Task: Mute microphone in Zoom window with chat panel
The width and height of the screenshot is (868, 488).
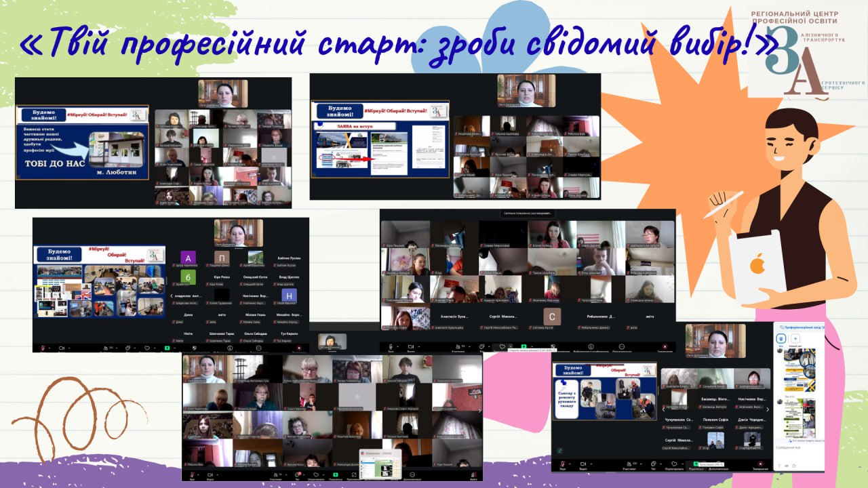Action: (x=563, y=464)
